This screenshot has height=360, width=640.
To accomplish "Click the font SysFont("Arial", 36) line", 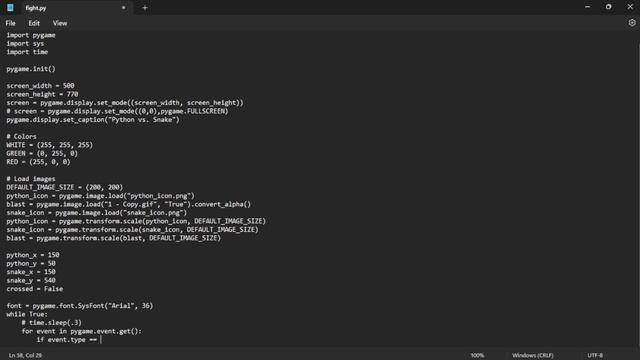I will (80, 306).
